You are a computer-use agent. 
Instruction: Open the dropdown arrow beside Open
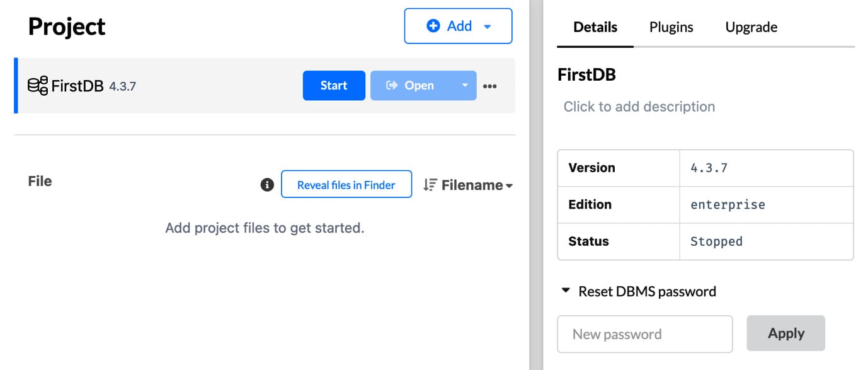(x=465, y=85)
